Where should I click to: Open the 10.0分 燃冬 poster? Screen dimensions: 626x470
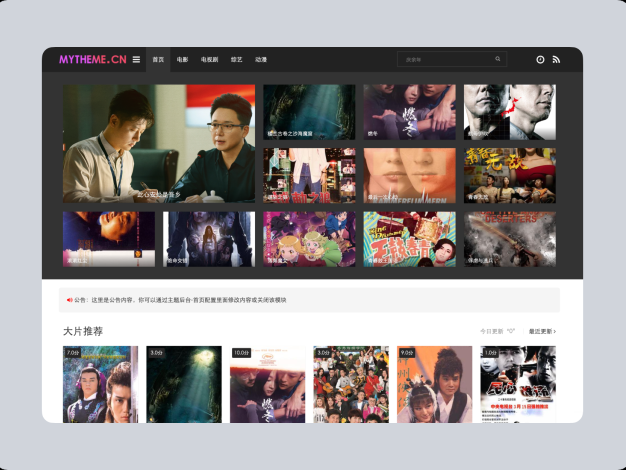point(267,384)
